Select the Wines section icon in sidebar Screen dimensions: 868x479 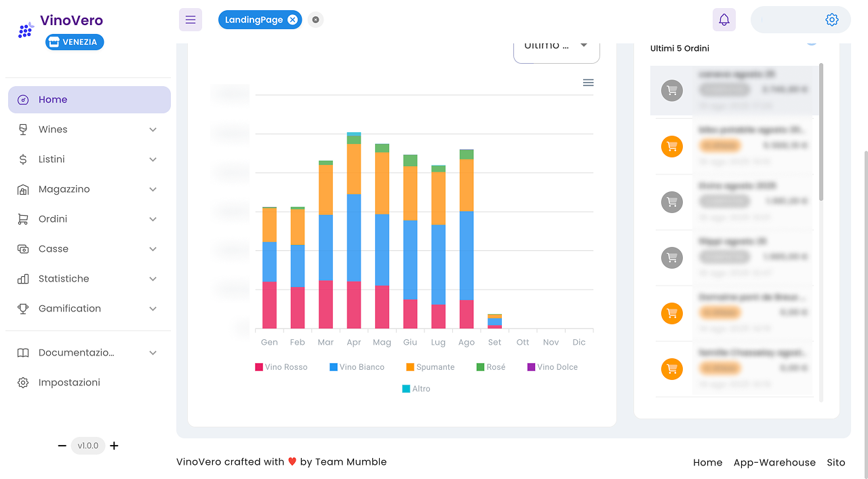click(22, 129)
